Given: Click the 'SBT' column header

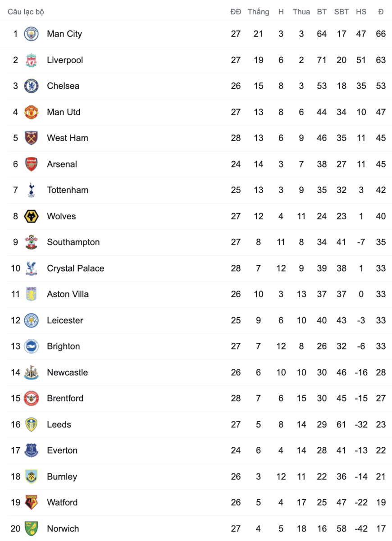Looking at the screenshot, I should click(342, 12).
